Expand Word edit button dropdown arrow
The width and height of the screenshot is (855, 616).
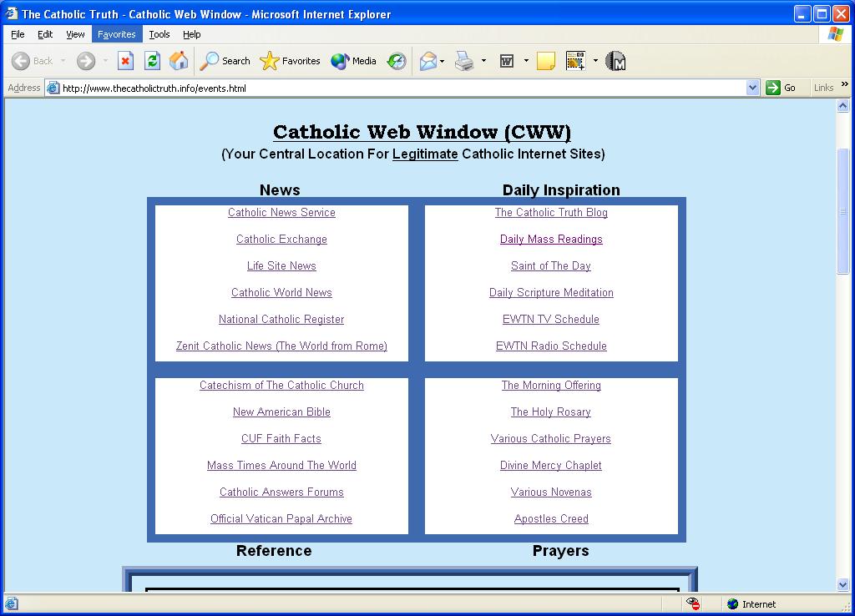click(x=526, y=61)
